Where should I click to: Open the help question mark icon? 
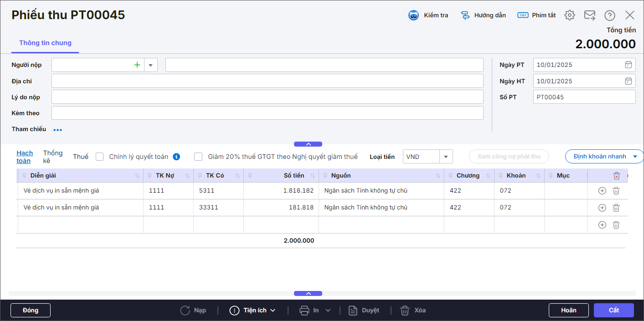[x=610, y=15]
